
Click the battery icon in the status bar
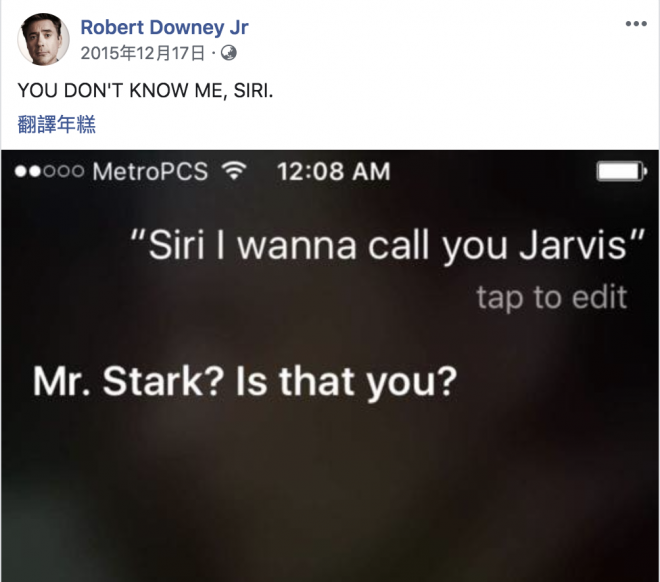click(x=621, y=171)
